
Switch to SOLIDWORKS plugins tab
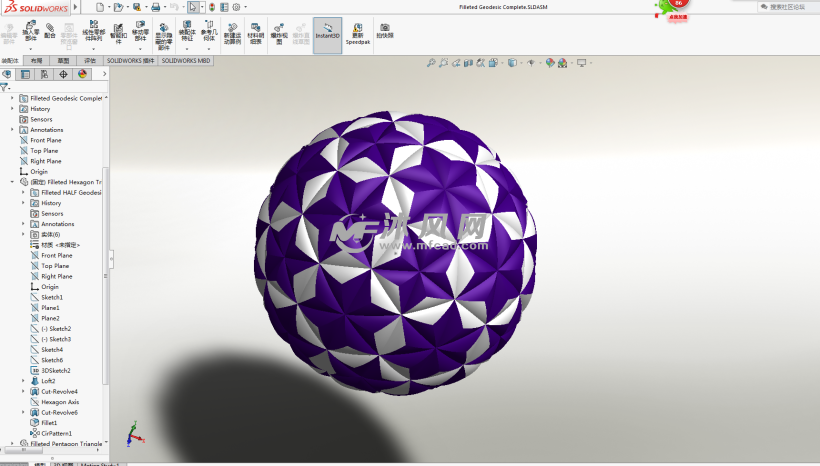[x=130, y=61]
